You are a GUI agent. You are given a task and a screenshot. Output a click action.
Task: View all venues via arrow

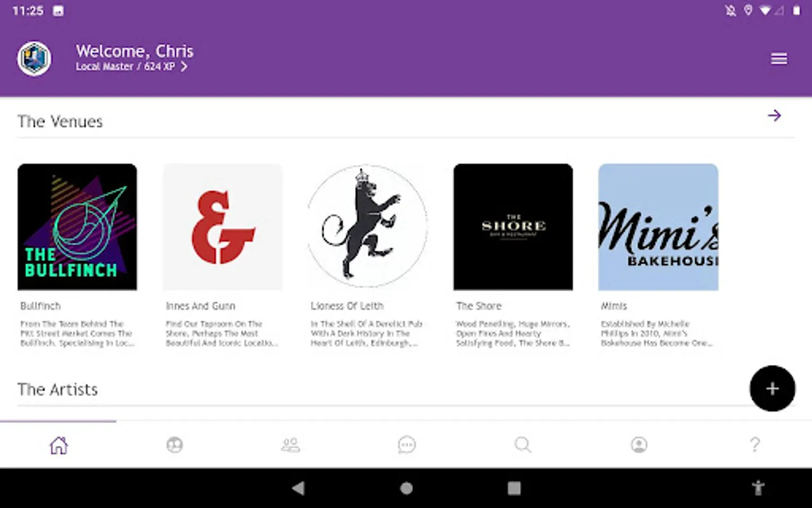point(774,116)
